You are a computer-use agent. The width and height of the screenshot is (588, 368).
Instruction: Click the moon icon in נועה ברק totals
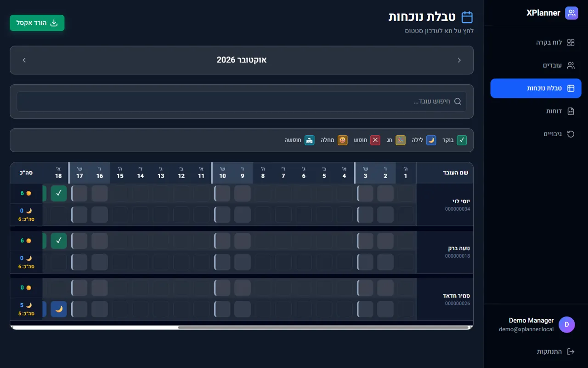click(28, 258)
